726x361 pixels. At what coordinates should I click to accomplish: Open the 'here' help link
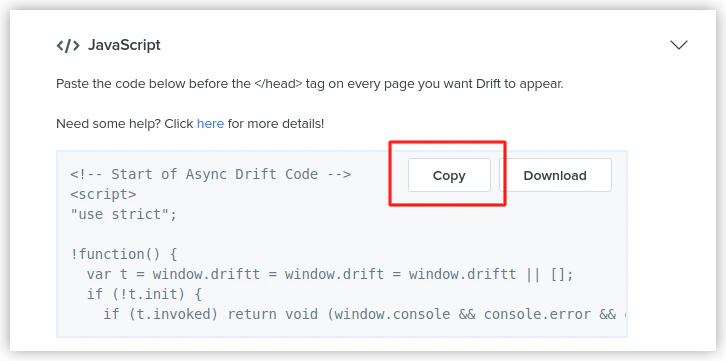pos(210,124)
